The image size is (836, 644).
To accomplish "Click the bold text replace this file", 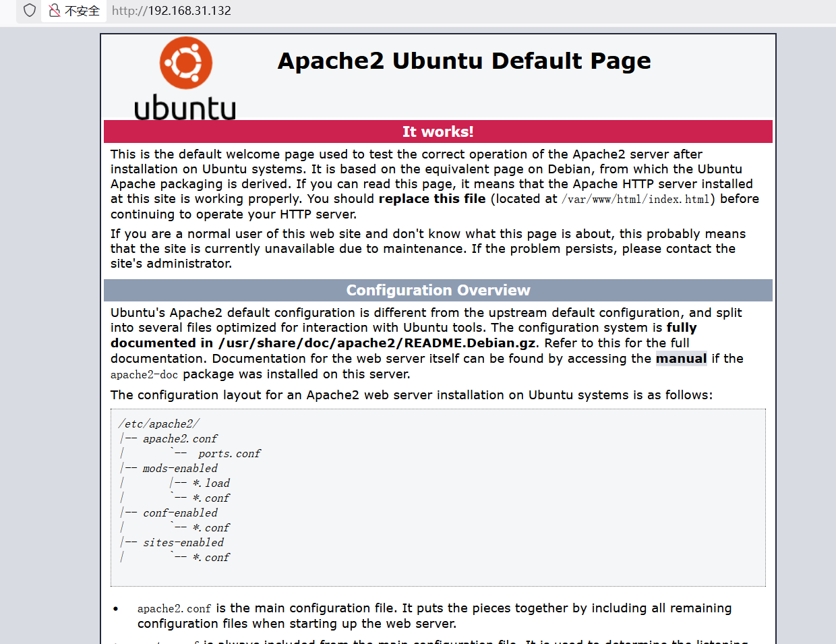I will pyautogui.click(x=432, y=198).
